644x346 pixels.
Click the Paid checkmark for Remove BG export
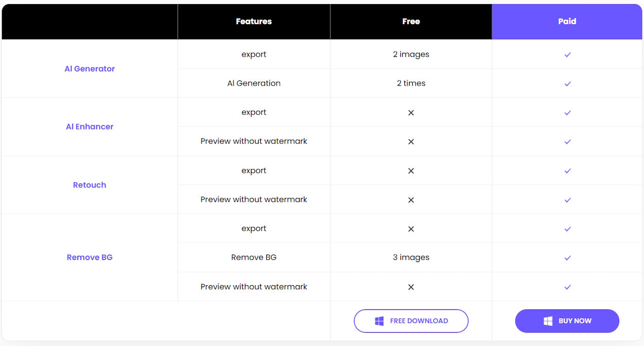(x=567, y=228)
